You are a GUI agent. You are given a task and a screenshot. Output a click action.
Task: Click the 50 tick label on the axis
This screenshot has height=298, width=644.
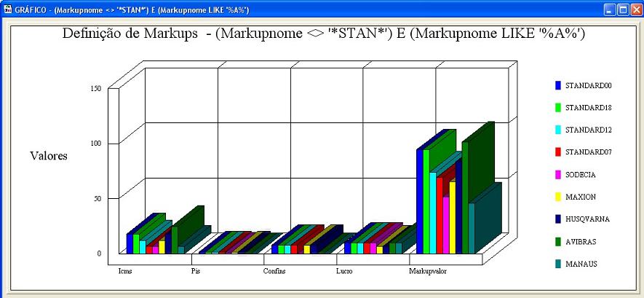(97, 198)
